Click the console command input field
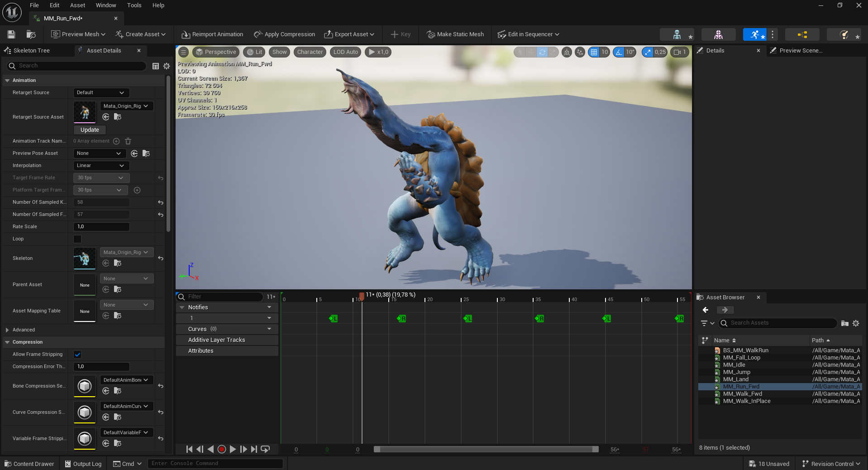The width and height of the screenshot is (868, 470). click(215, 464)
